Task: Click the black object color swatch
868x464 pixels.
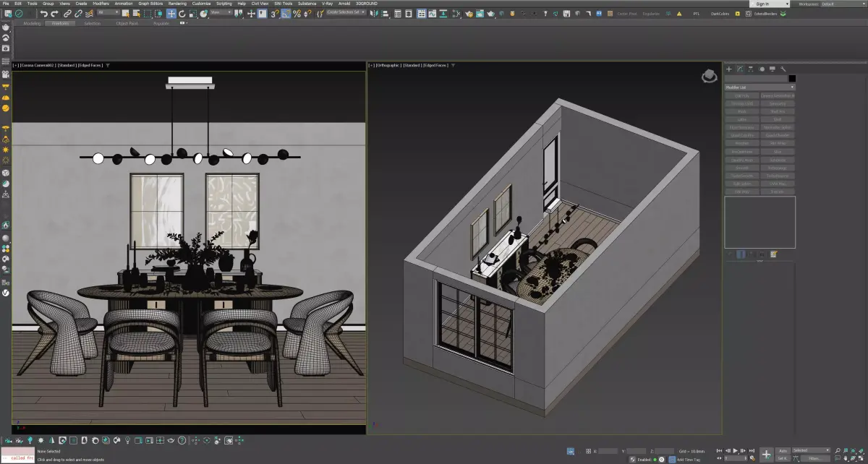Action: (792, 78)
